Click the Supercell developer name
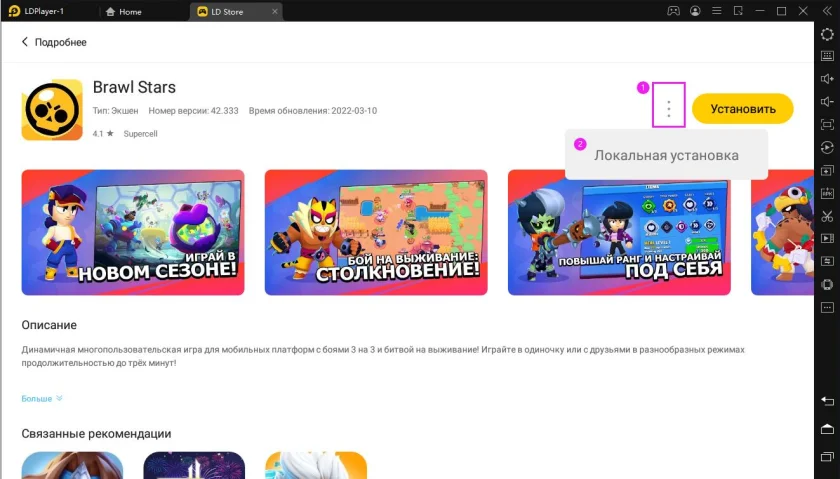Viewport: 840px width, 479px height. (140, 133)
